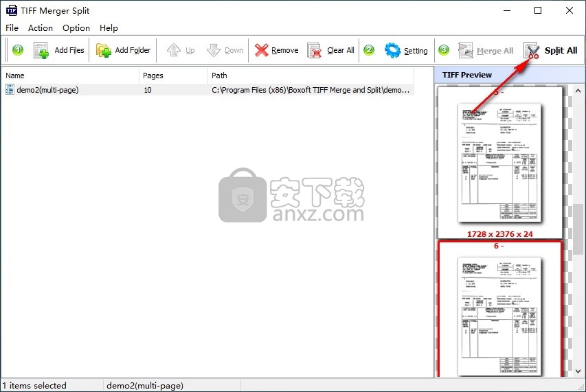
Task: Open the Option menu
Action: coord(76,28)
